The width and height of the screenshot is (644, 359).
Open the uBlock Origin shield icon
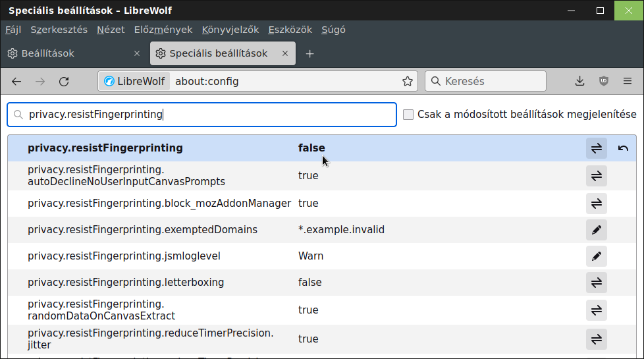pos(603,81)
